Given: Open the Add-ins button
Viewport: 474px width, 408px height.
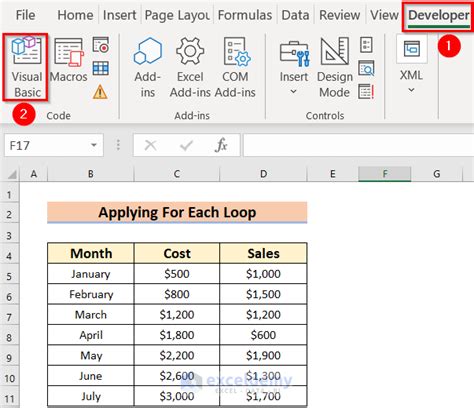Looking at the screenshot, I should pos(148,68).
